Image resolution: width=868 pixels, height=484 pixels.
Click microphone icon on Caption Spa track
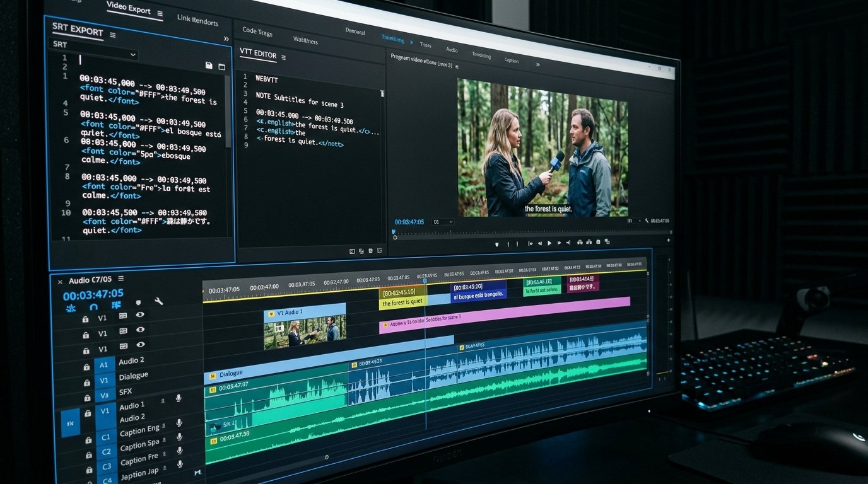[179, 437]
